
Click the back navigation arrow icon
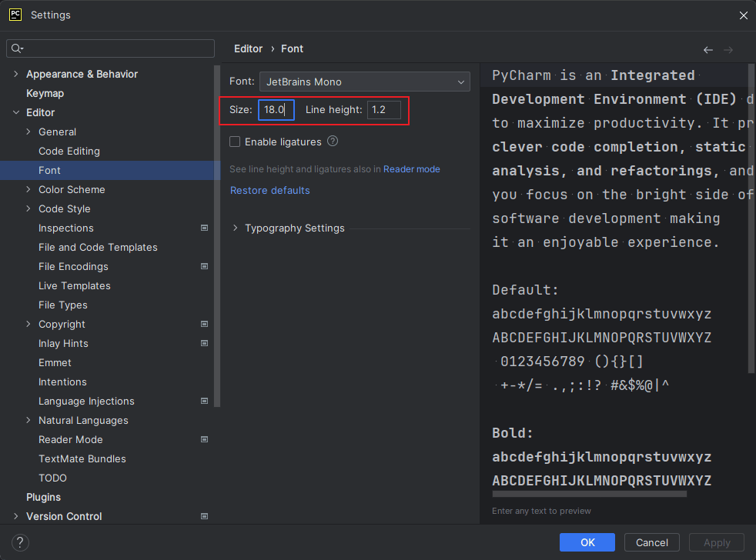click(707, 50)
